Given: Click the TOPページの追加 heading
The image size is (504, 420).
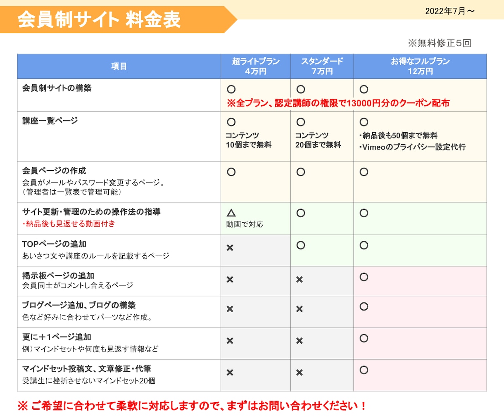Looking at the screenshot, I should pyautogui.click(x=54, y=244).
